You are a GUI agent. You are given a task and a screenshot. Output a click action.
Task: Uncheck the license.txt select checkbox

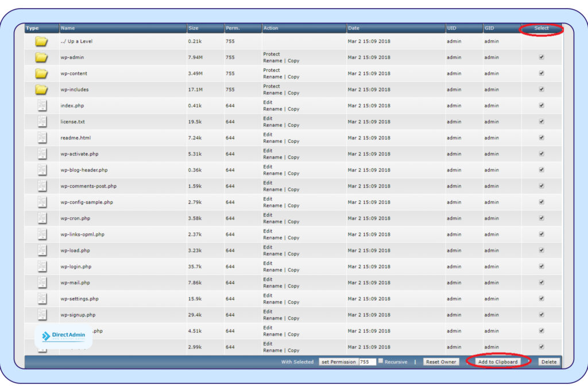click(x=541, y=122)
